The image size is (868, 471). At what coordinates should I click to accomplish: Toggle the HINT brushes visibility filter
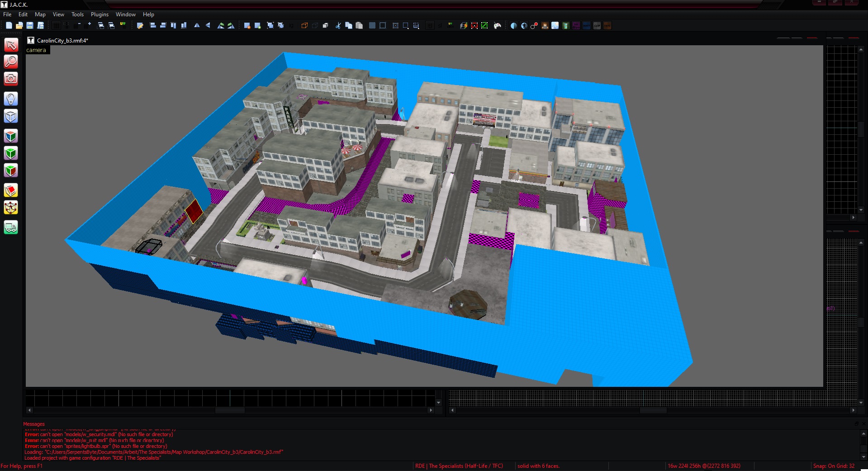587,26
